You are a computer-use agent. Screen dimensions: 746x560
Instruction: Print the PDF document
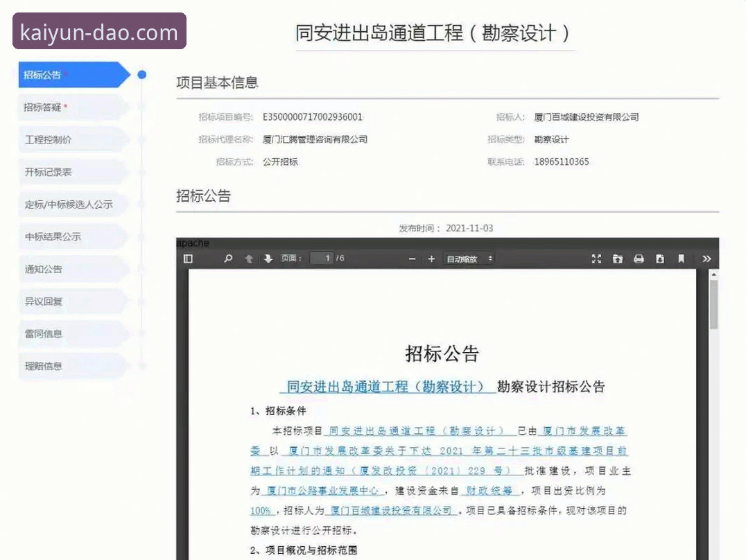(639, 259)
